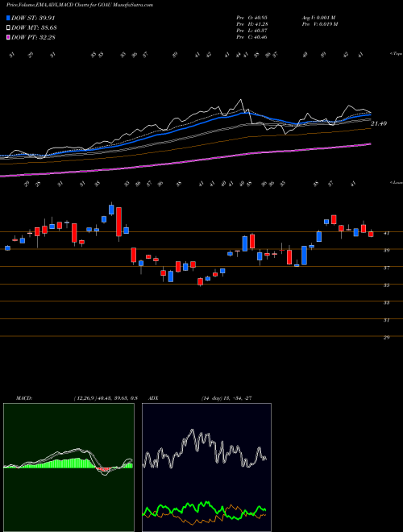The width and height of the screenshot is (403, 532).
Task: Click the thick magenta long-term EMA line
Action: pos(185,162)
